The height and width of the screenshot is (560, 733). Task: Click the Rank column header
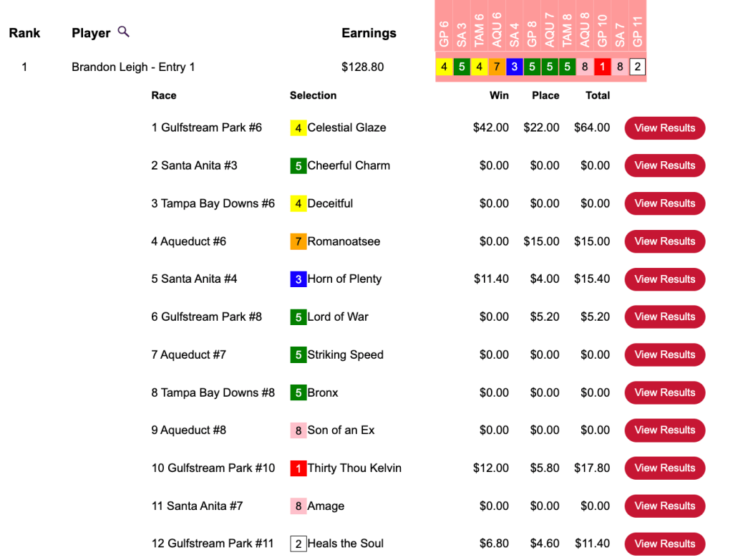click(24, 33)
